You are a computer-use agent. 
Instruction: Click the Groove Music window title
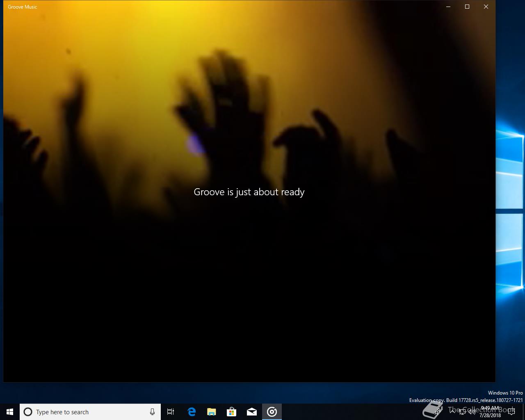tap(23, 7)
